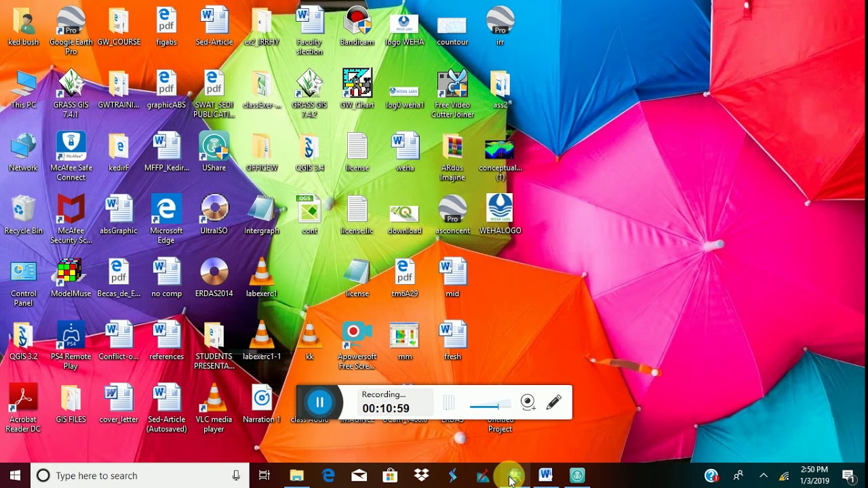The image size is (868, 488).
Task: Select the STUDENTS PRESENTA... folder
Action: pyautogui.click(x=214, y=346)
